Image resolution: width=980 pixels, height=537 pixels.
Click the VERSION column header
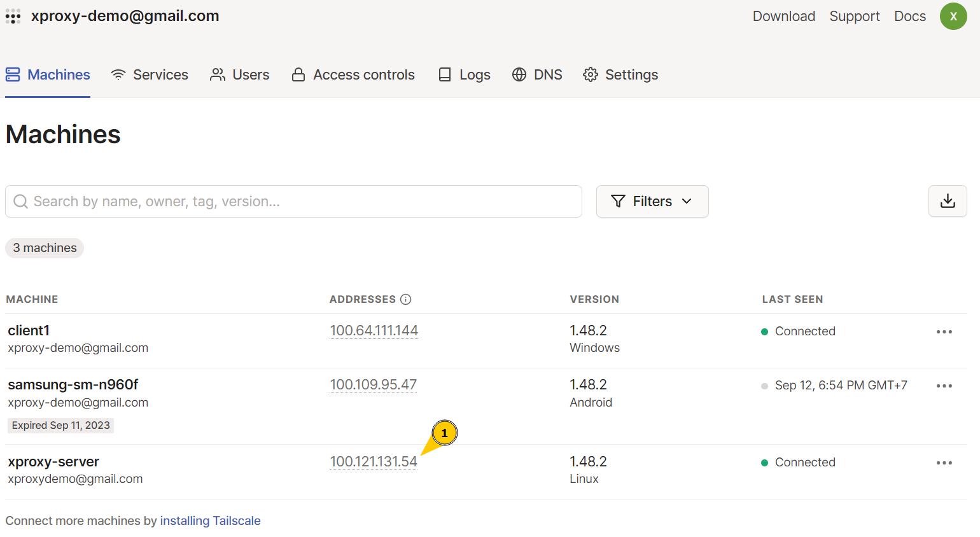(x=594, y=299)
